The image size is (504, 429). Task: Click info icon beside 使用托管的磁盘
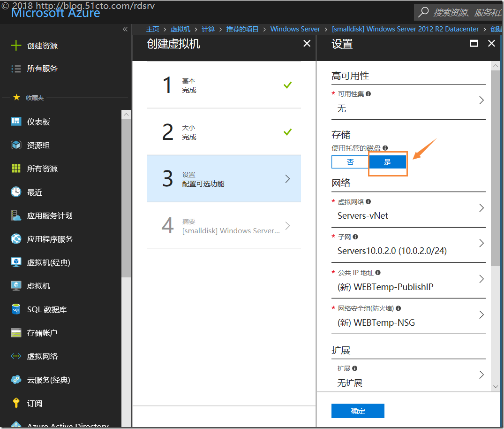385,148
